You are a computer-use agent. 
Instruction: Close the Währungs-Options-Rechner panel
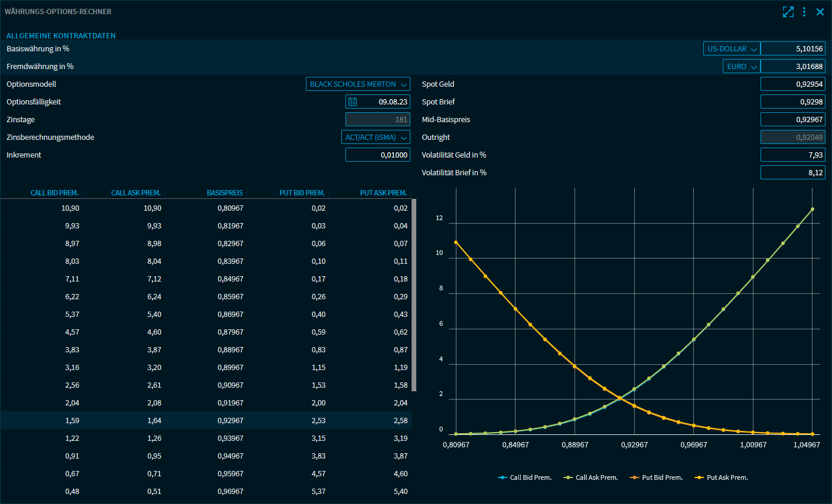[x=820, y=12]
